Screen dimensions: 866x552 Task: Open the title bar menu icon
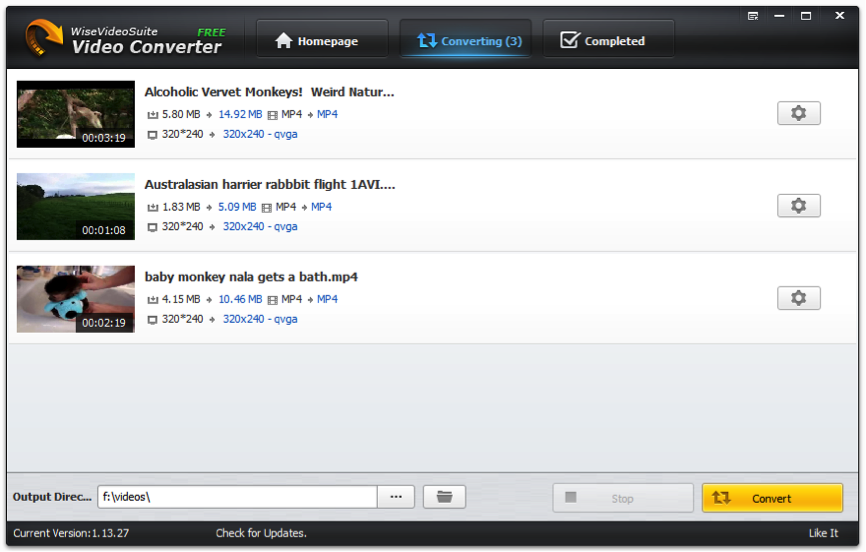(x=753, y=16)
